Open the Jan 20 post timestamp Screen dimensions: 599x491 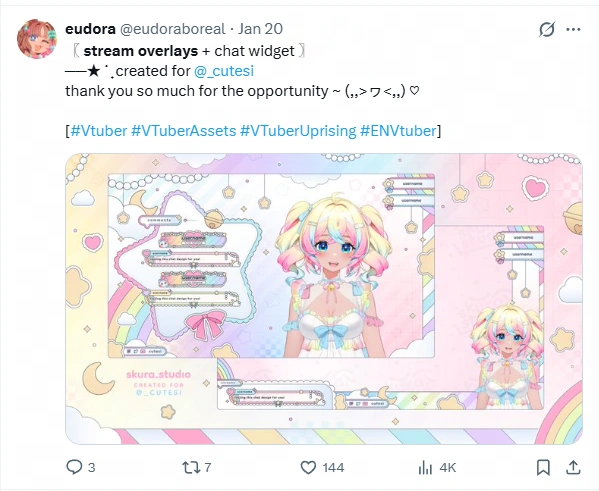click(260, 29)
